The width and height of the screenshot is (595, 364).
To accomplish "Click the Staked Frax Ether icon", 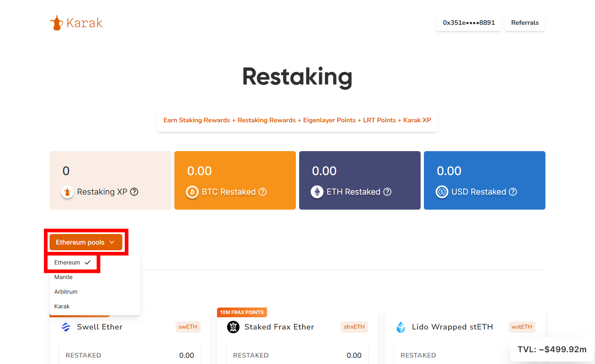I will tap(233, 327).
